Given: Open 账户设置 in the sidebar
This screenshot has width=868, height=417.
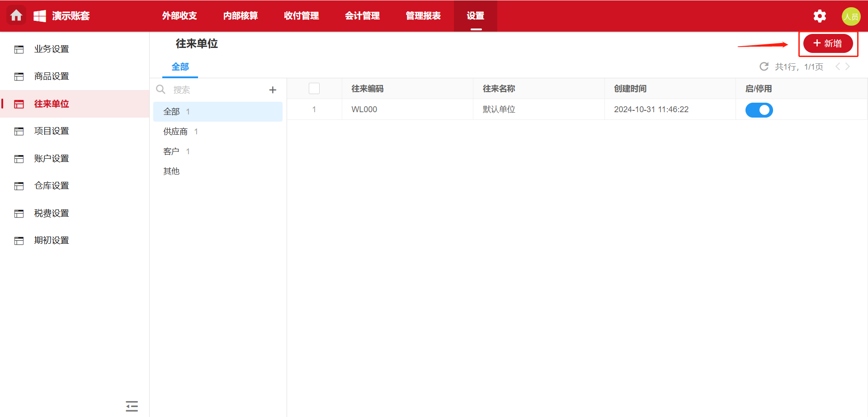Looking at the screenshot, I should coord(52,159).
